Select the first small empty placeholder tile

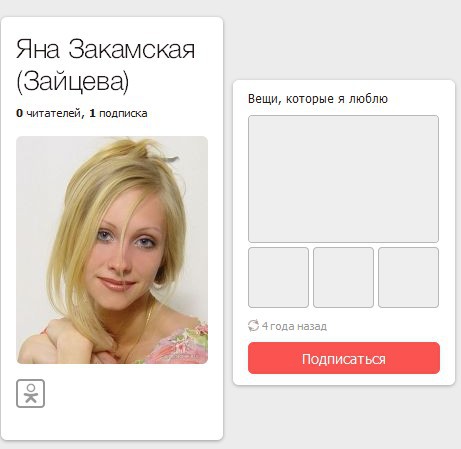coord(278,277)
